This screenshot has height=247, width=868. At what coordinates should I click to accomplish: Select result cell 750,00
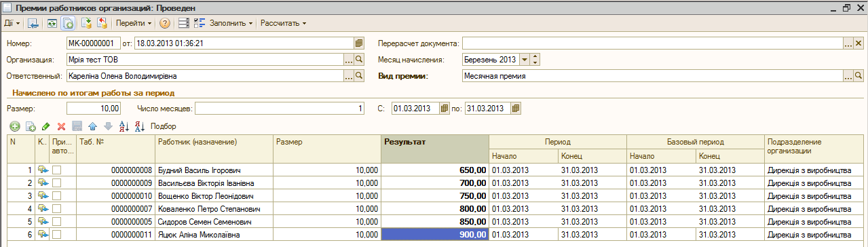pyautogui.click(x=435, y=196)
